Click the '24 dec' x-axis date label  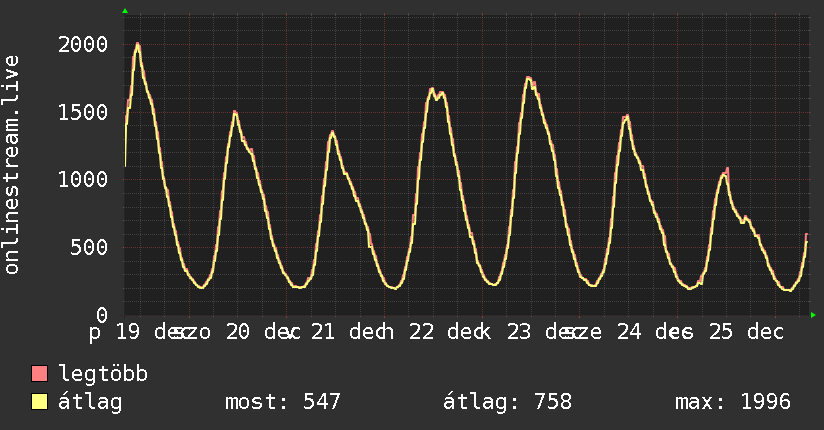(x=654, y=332)
